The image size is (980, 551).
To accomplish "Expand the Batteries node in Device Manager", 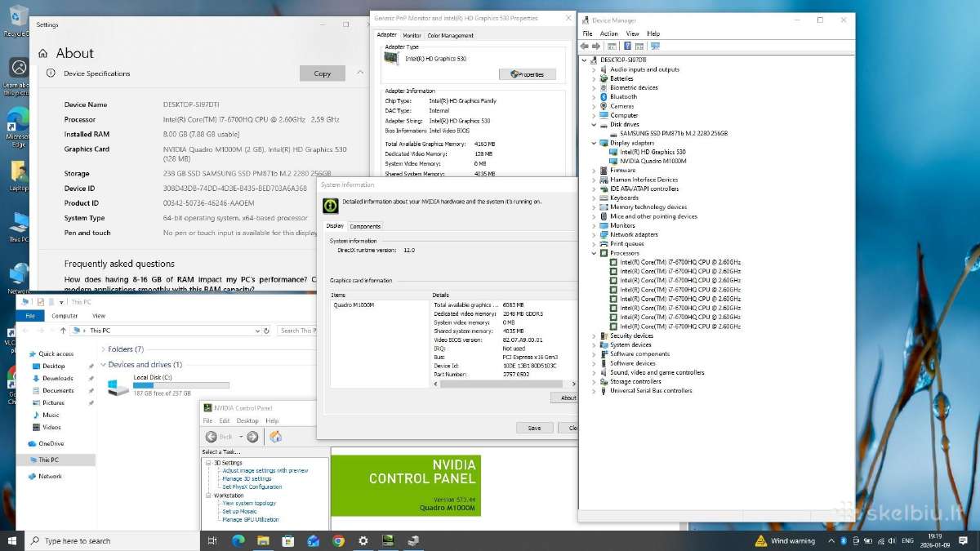I will click(x=595, y=78).
